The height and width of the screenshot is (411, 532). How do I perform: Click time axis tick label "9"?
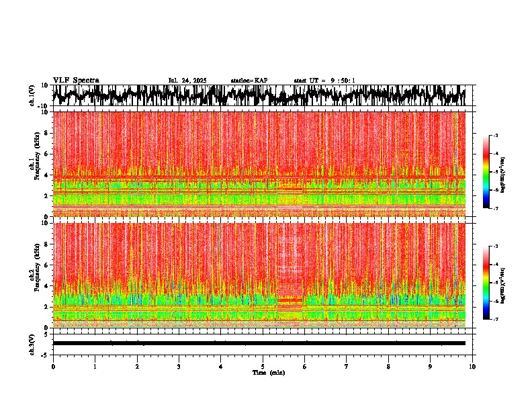coord(430,367)
